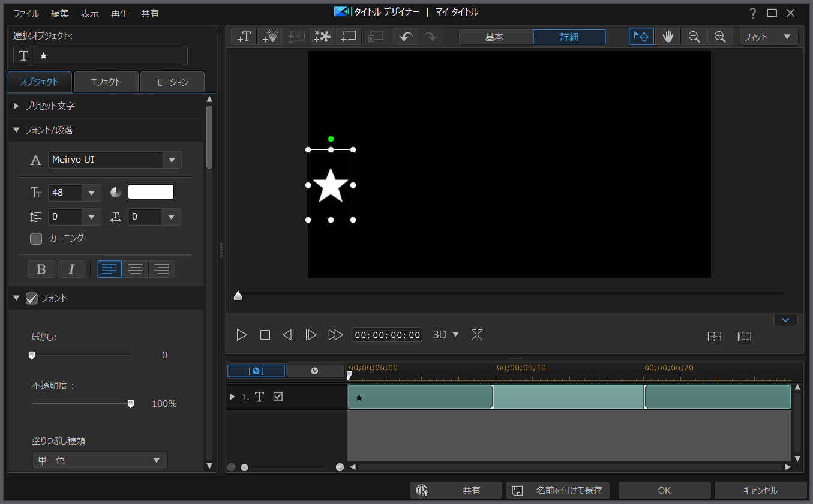The image size is (813, 504).
Task: Click the fast forward button
Action: coord(335,335)
